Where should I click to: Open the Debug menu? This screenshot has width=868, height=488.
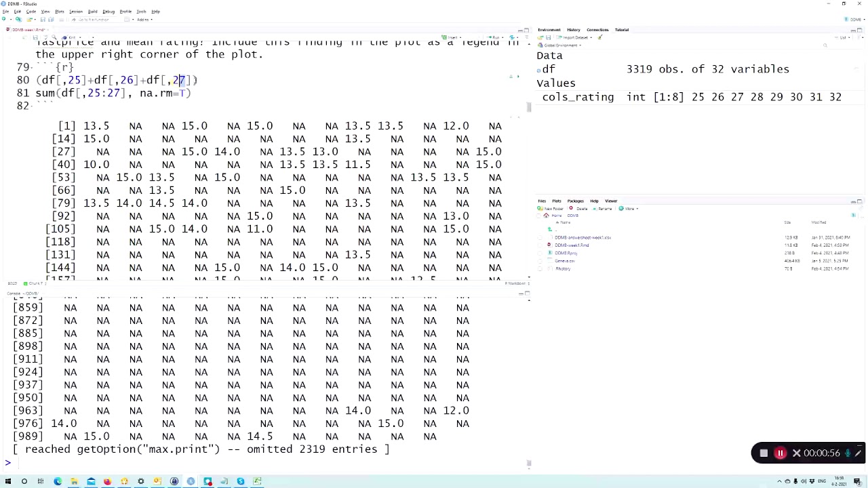(x=108, y=12)
